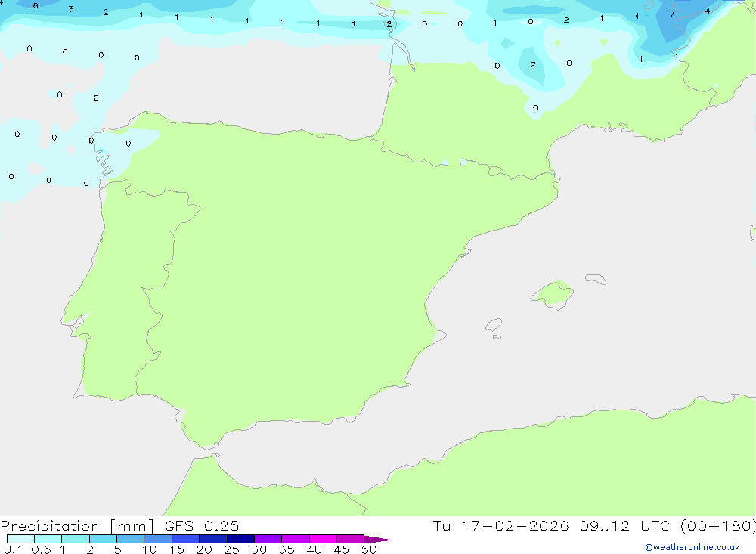Click the "6" precipitation value on map

pyautogui.click(x=36, y=6)
